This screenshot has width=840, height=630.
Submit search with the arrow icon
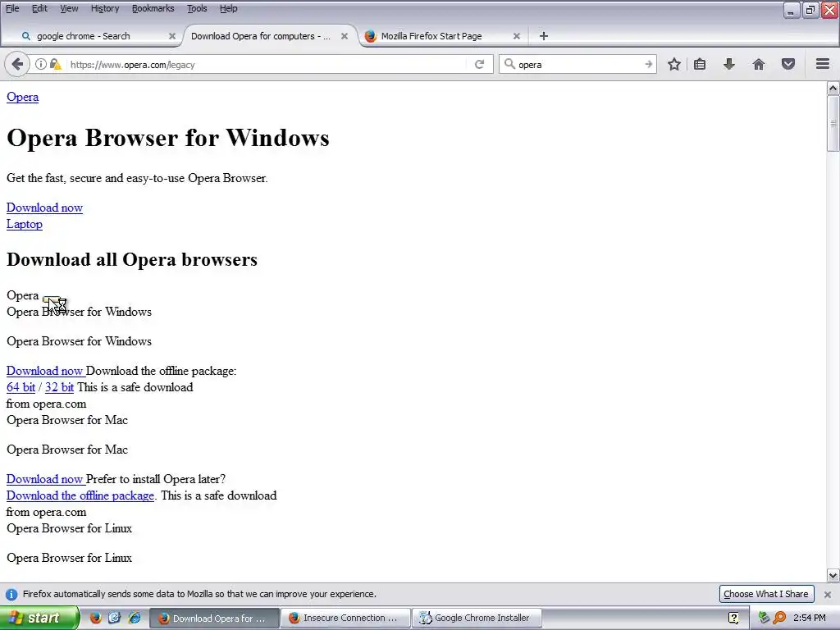point(648,64)
